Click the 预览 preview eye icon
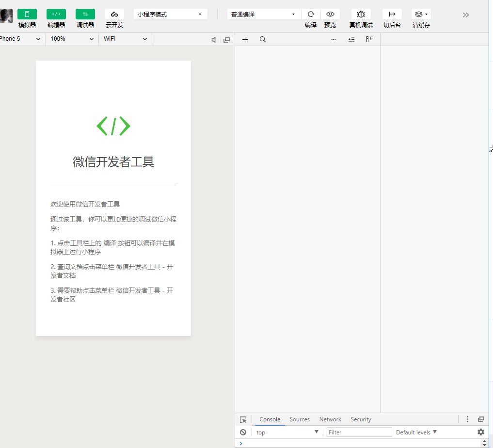 coord(330,14)
